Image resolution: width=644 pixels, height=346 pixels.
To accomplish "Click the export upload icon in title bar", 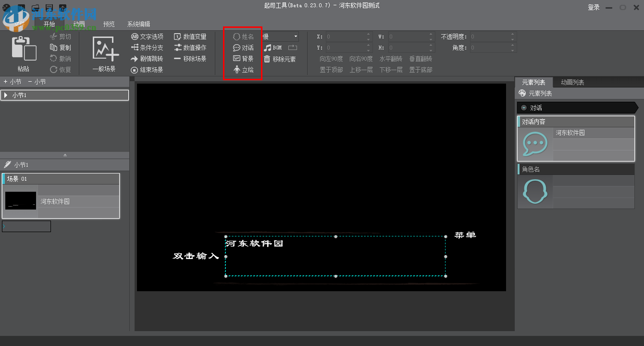I will pos(63,7).
